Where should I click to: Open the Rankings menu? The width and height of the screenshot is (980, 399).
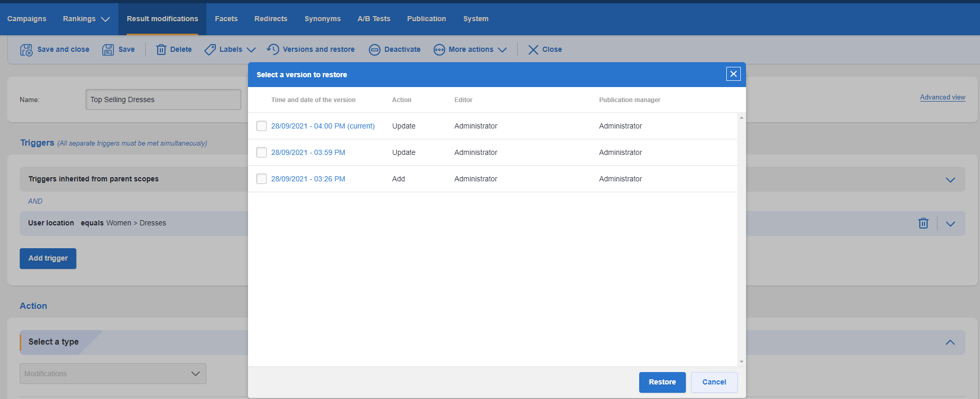(87, 19)
